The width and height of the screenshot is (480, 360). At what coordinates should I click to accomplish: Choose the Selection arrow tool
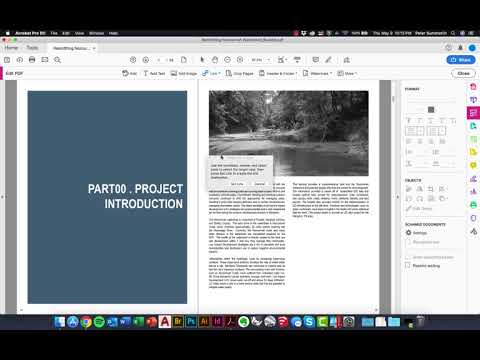(202, 60)
